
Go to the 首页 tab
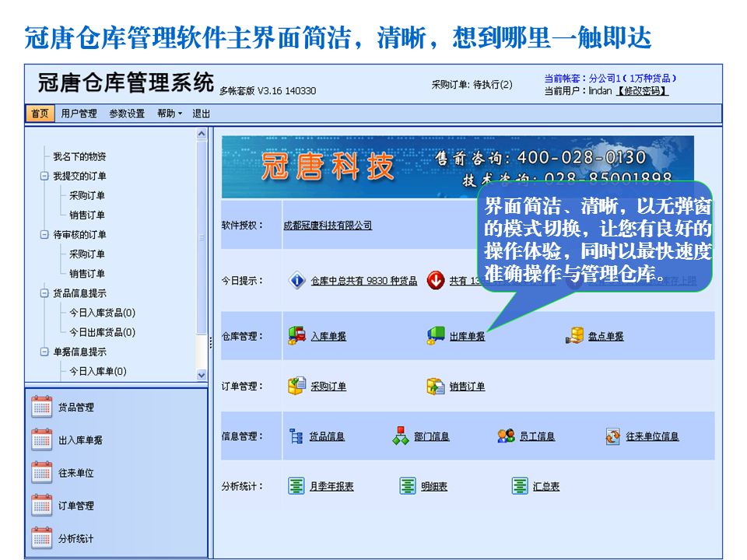point(40,114)
